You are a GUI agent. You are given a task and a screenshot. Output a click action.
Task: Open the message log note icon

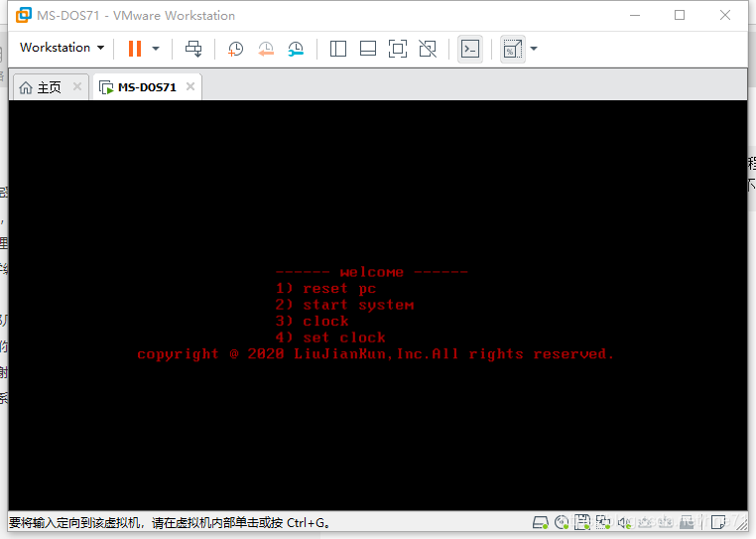718,522
